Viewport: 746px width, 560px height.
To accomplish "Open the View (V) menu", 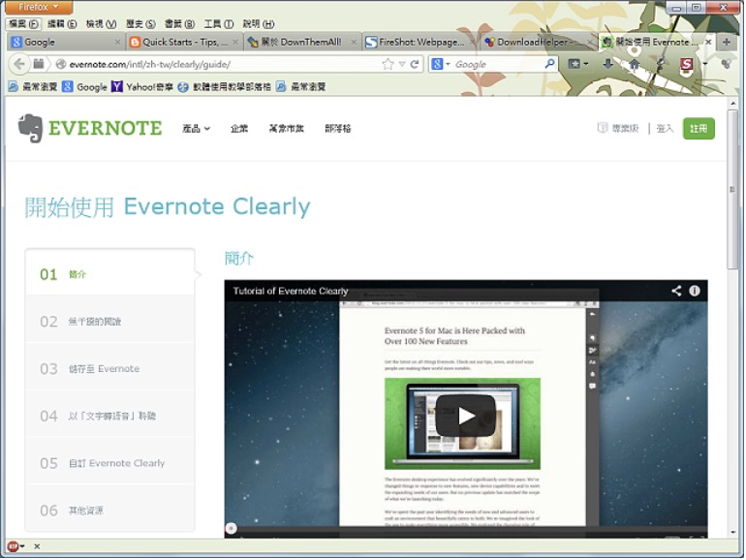I will point(101,24).
